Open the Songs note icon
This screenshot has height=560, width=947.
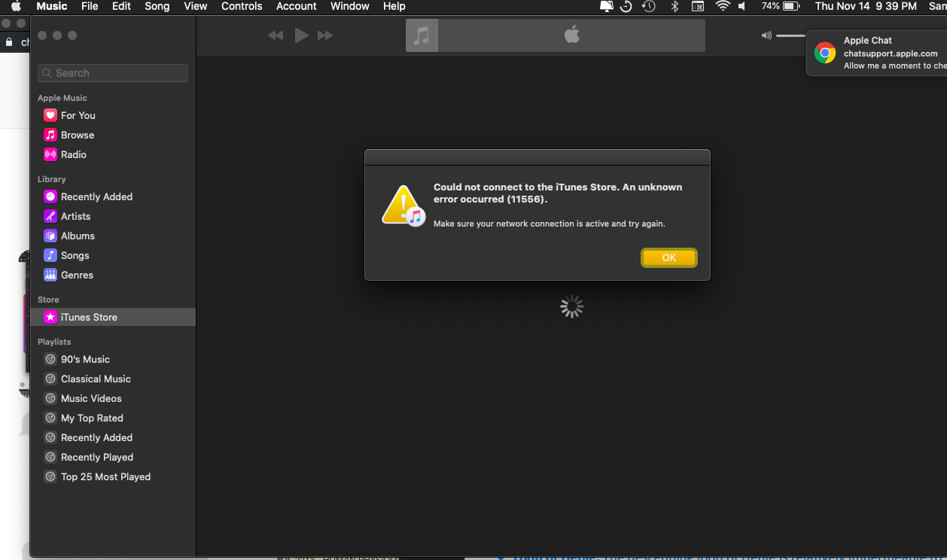click(50, 255)
